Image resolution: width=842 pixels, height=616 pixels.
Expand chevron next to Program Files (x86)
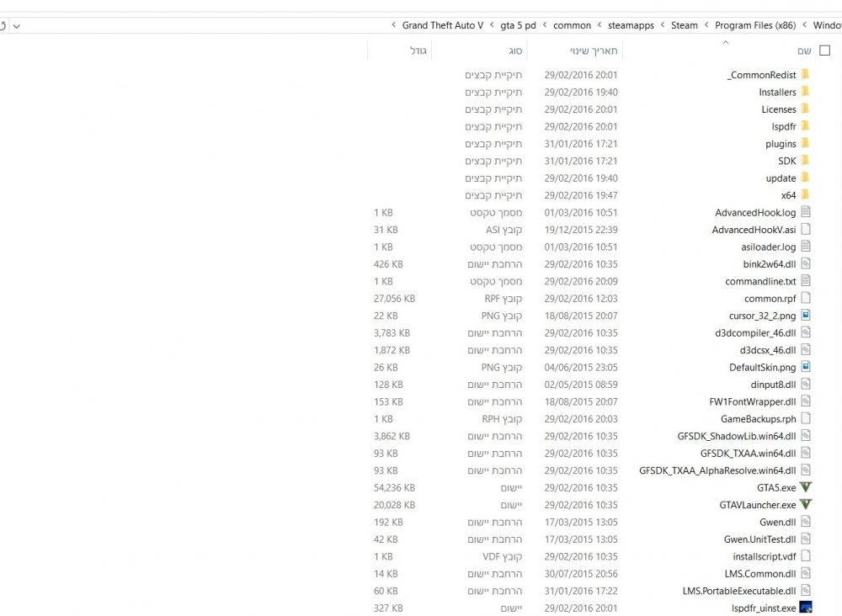pyautogui.click(x=706, y=24)
